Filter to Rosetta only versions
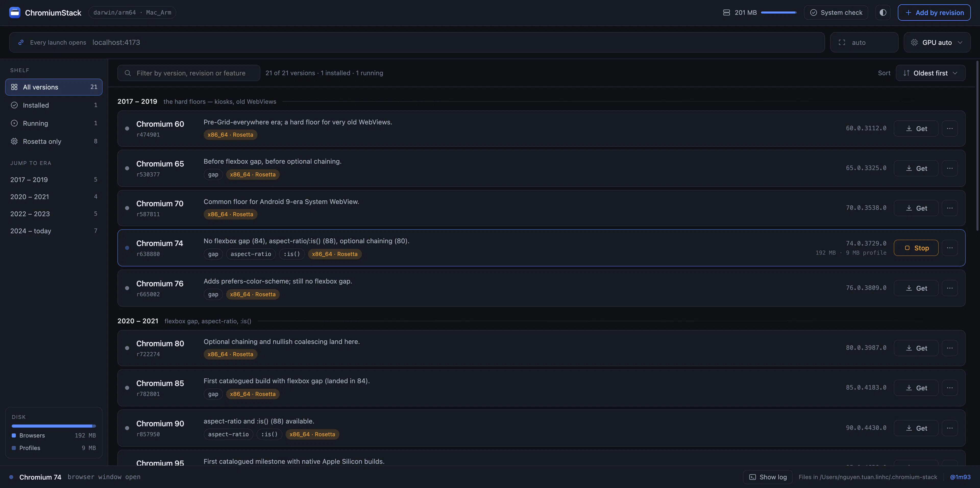Viewport: 980px width, 488px height. click(54, 142)
